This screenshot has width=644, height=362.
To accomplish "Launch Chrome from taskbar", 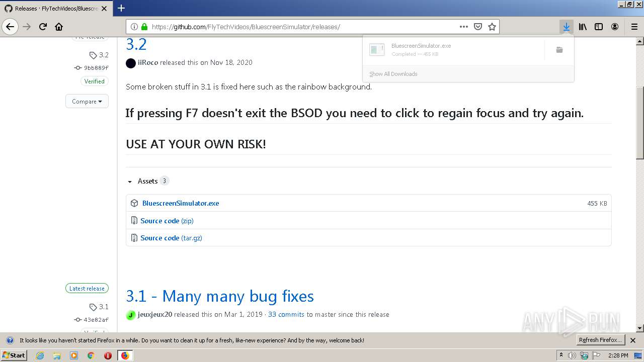I will coord(91,355).
